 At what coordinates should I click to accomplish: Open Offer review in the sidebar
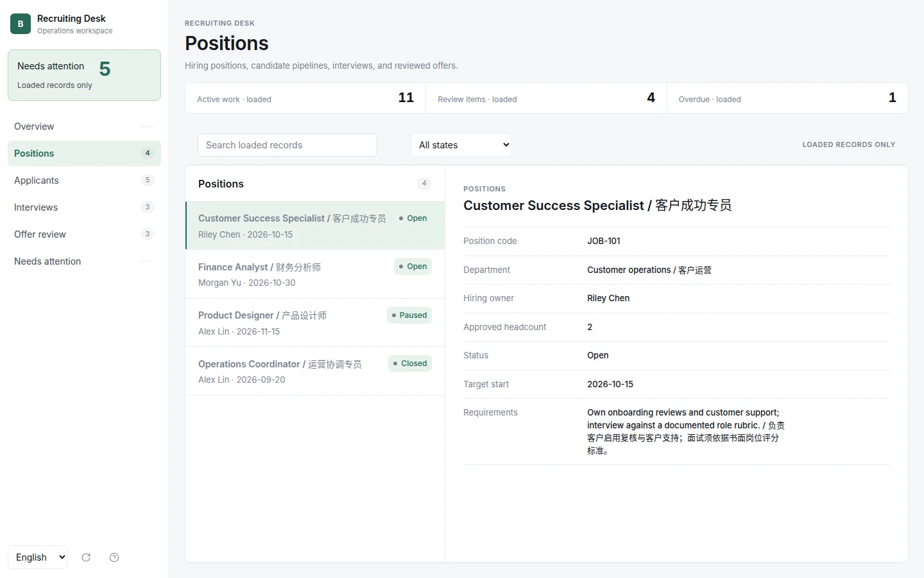(84, 234)
